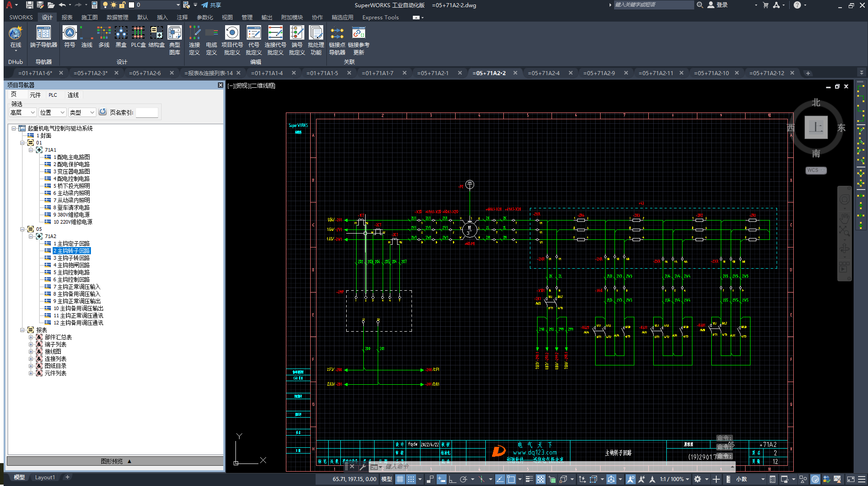Toggle dynamic input in status bar
Image resolution: width=868 pixels, height=486 pixels.
click(441, 479)
